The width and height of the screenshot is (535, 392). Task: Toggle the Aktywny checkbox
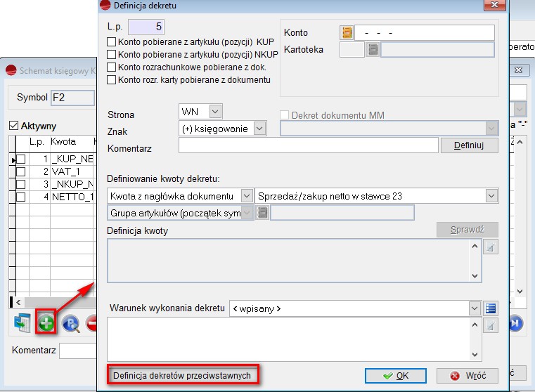coord(13,126)
